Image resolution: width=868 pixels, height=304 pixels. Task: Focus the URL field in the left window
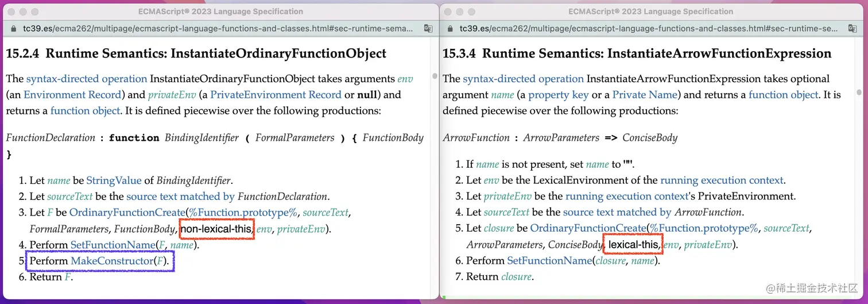click(x=218, y=28)
